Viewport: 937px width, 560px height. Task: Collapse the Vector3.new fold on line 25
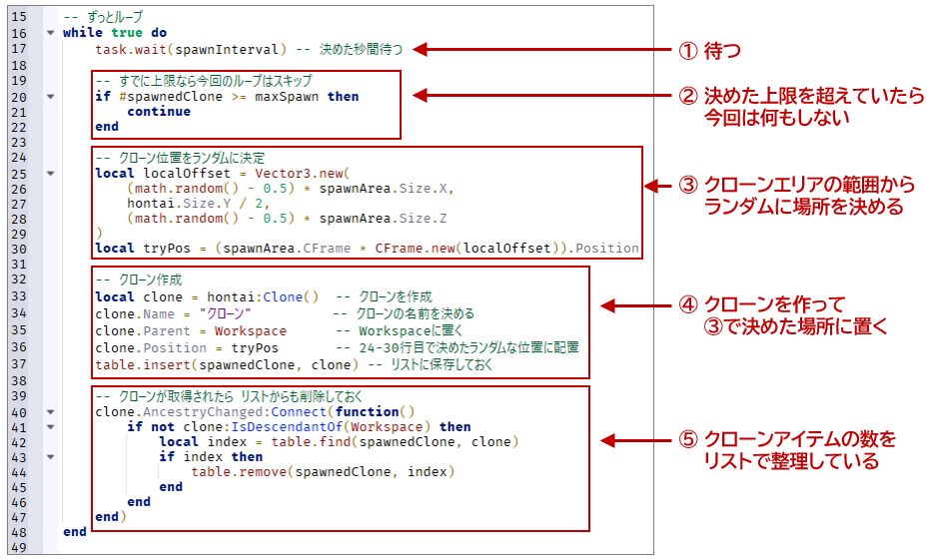pyautogui.click(x=51, y=174)
